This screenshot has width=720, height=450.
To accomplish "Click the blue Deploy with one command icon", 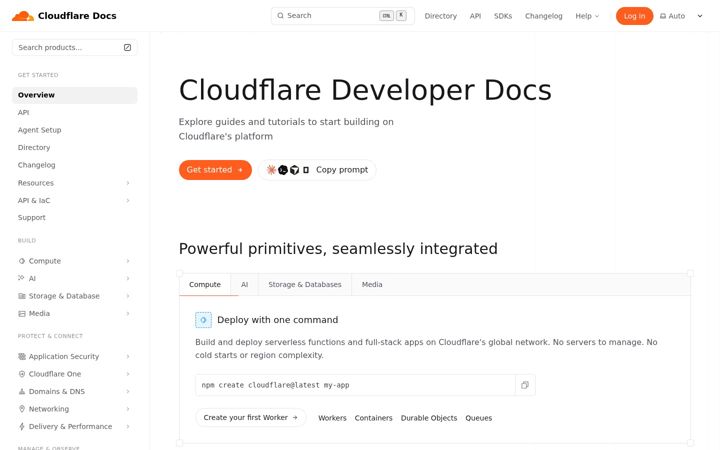I will (x=203, y=320).
